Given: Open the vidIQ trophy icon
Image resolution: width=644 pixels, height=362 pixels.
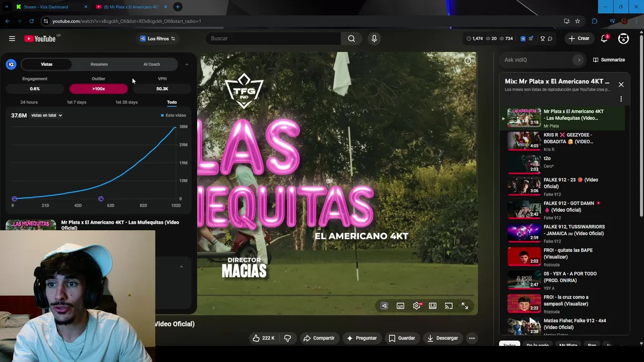Looking at the screenshot, I should coord(542,39).
